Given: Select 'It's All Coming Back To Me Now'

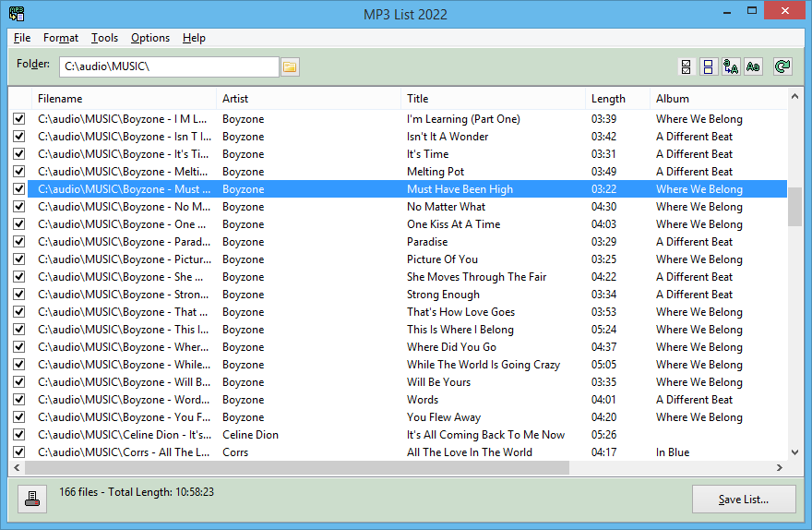Looking at the screenshot, I should click(x=485, y=435).
